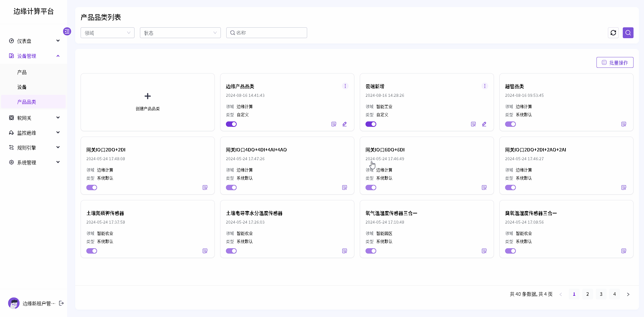The image size is (644, 317).
Task: Toggle the 边缘产品品类 status switch
Action: point(231,124)
